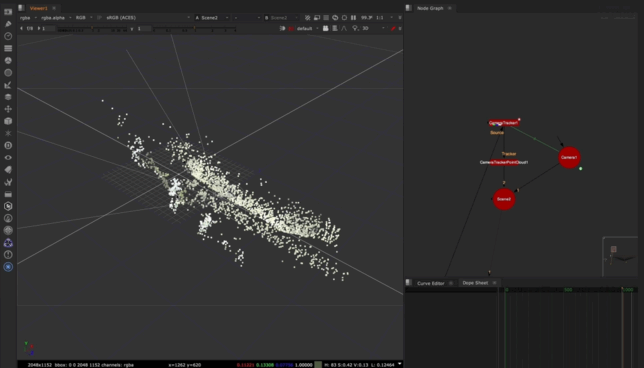Select the Camera1 node
Image resolution: width=644 pixels, height=368 pixels.
pos(569,157)
